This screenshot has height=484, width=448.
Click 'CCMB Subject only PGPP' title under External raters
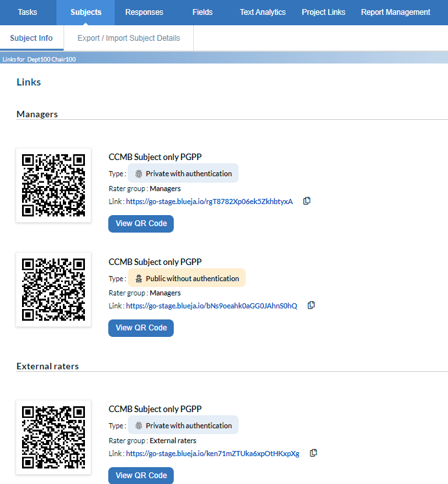[155, 409]
